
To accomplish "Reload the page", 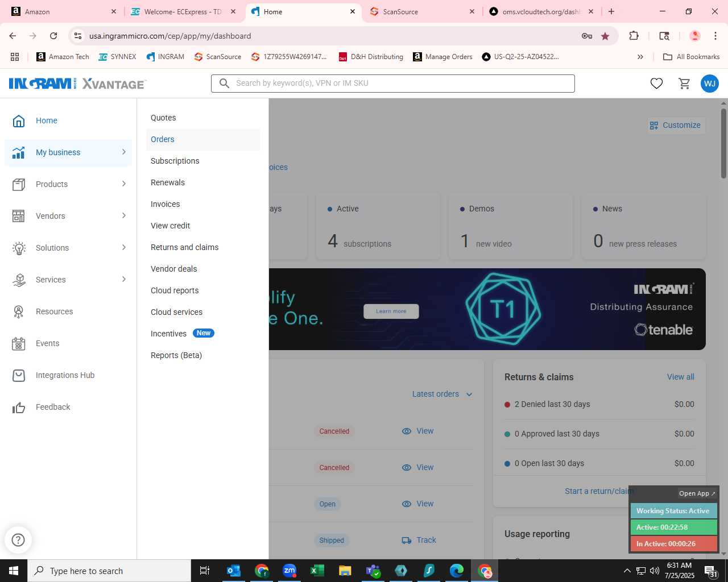I will pos(53,36).
